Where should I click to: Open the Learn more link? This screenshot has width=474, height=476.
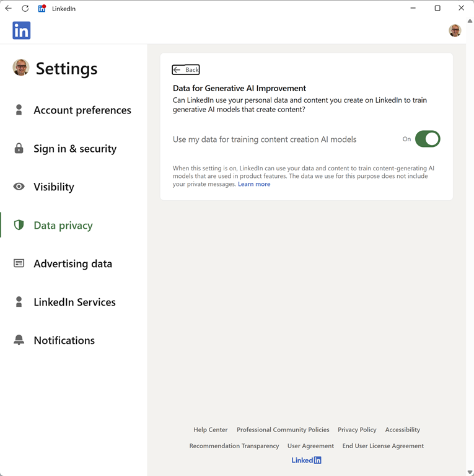coord(254,184)
